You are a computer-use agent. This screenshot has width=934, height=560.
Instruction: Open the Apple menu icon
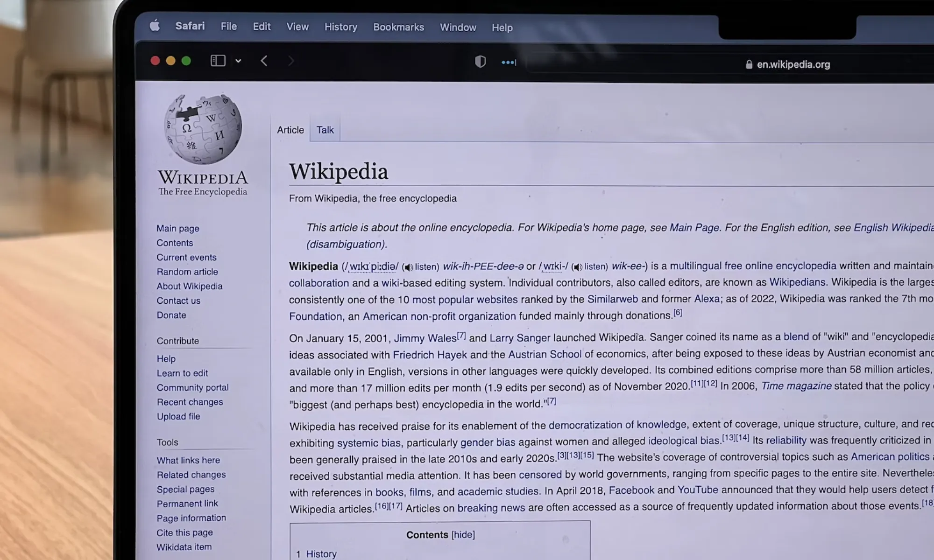[155, 26]
